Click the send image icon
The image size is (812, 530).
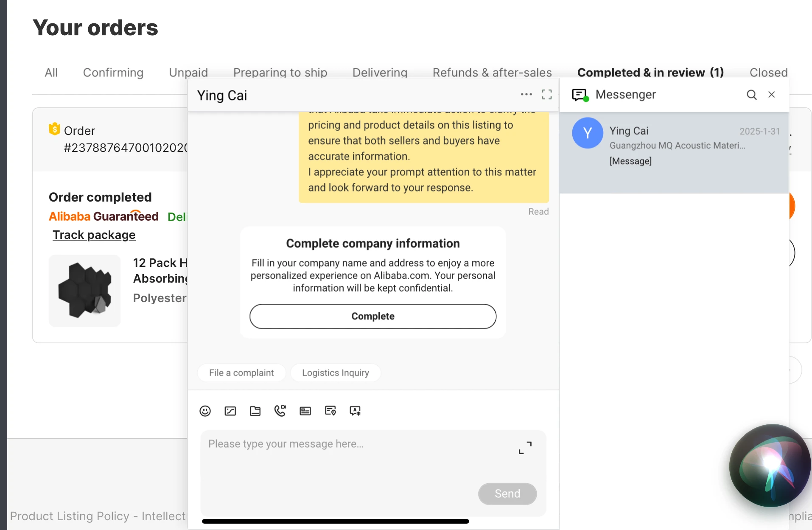click(x=230, y=411)
